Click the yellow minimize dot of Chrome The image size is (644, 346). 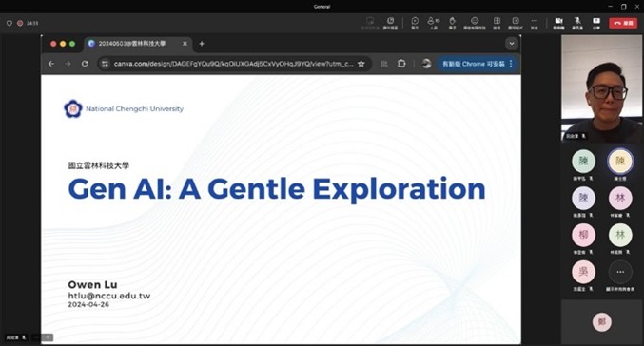tap(63, 44)
